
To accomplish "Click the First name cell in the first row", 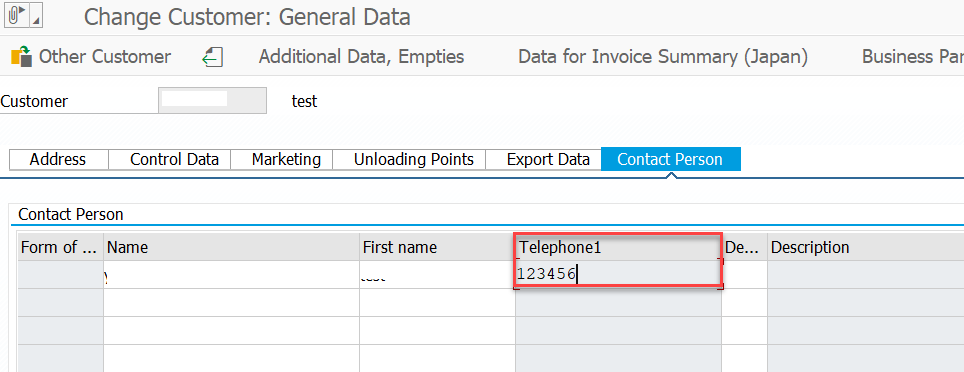I will pyautogui.click(x=437, y=275).
